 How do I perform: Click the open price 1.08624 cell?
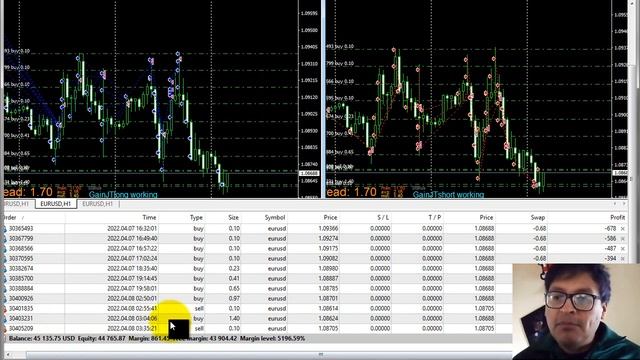coord(328,318)
